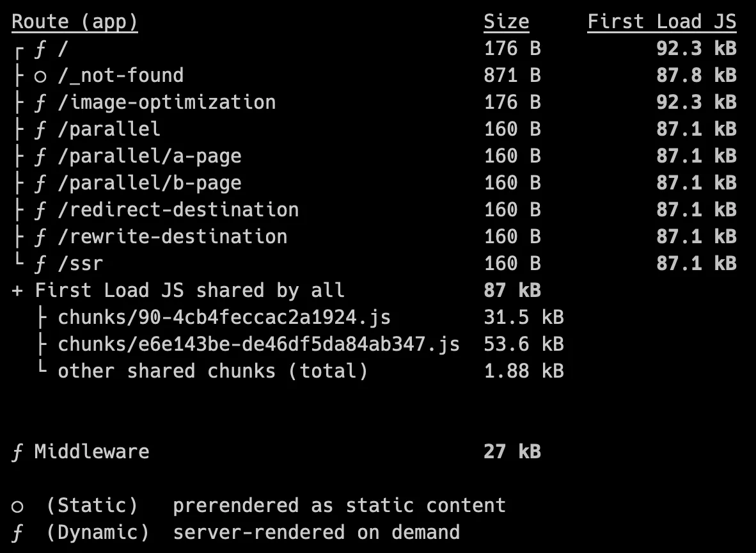Click the plus sign before First Load JS shared

17,291
